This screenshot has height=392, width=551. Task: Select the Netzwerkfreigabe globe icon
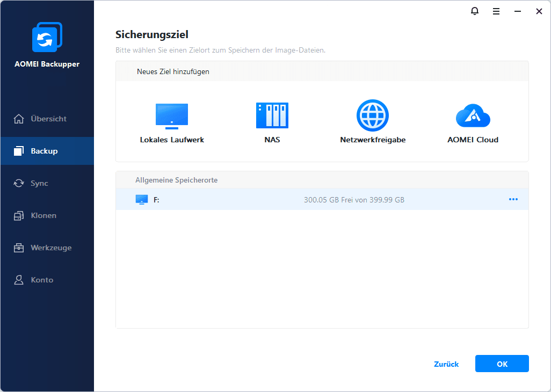click(x=373, y=115)
